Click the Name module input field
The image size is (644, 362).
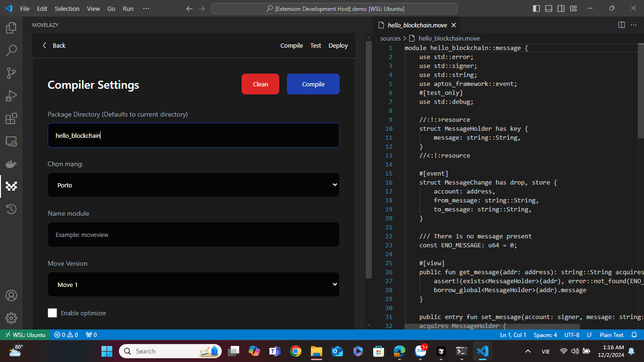coord(193,235)
